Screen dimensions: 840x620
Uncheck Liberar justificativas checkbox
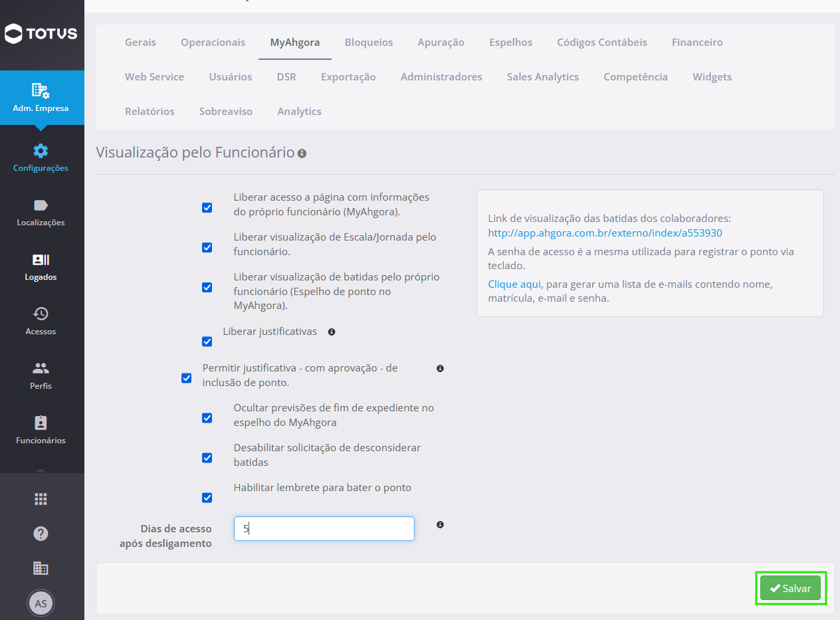coord(207,342)
